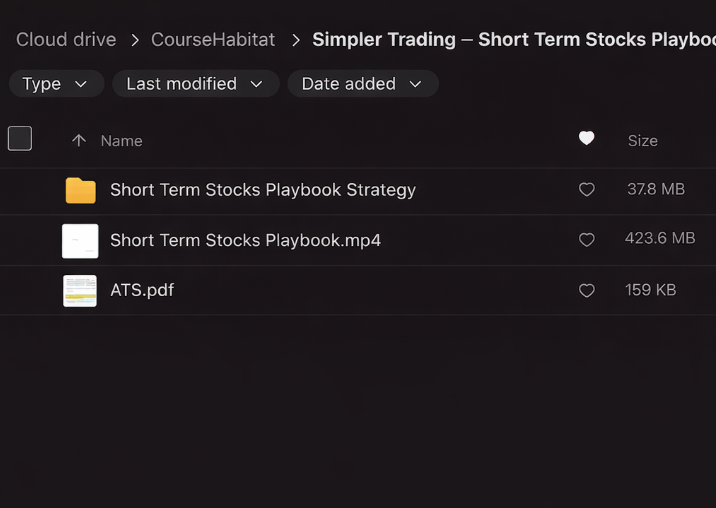Viewport: 716px width, 508px height.
Task: Navigate to CourseHabitat breadcrumb folder
Action: click(x=212, y=40)
